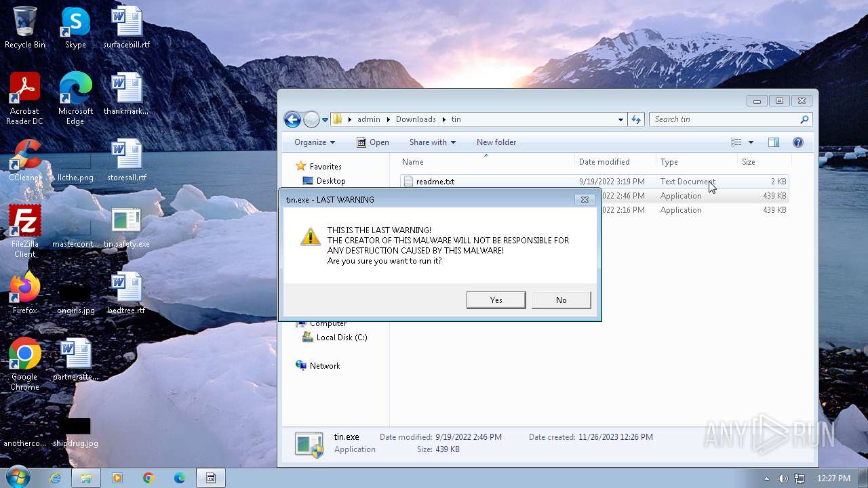
Task: Open surfacebill.rtf desktop document
Action: (127, 28)
